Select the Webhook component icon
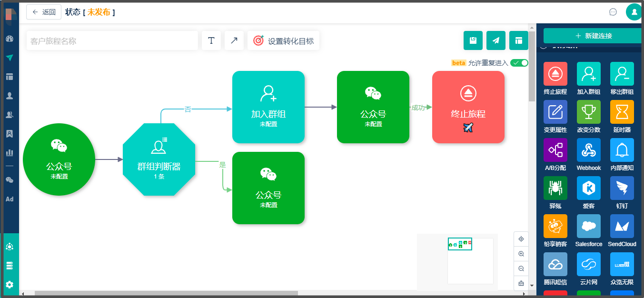This screenshot has width=644, height=298. click(x=589, y=150)
